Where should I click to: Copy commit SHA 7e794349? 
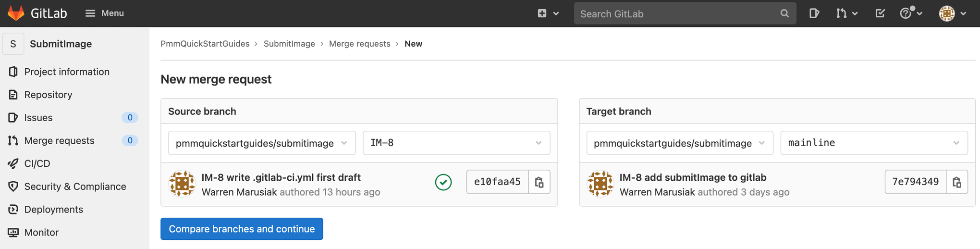coord(957,182)
